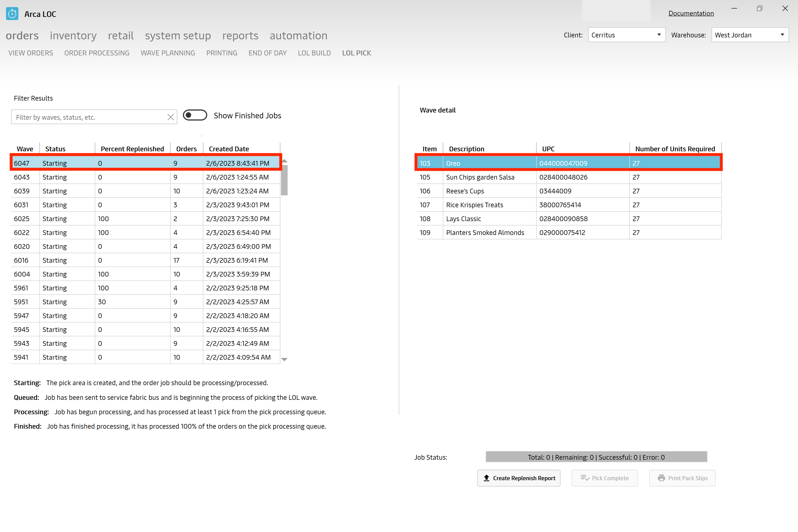Switch to END OF DAY tab
This screenshot has height=532, width=798.
coord(268,53)
